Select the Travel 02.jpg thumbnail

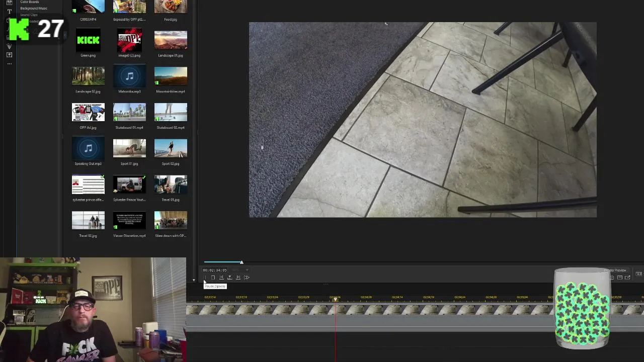pyautogui.click(x=88, y=221)
